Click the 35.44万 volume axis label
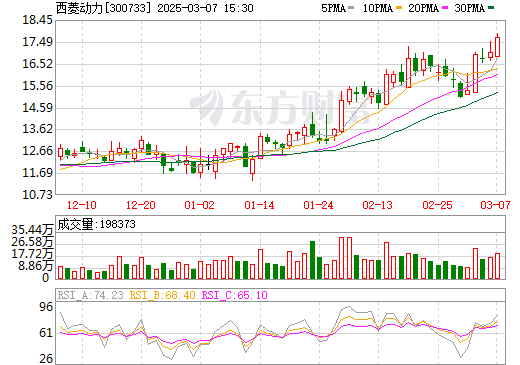Viewport: 520px width, 365px height. [x=32, y=230]
